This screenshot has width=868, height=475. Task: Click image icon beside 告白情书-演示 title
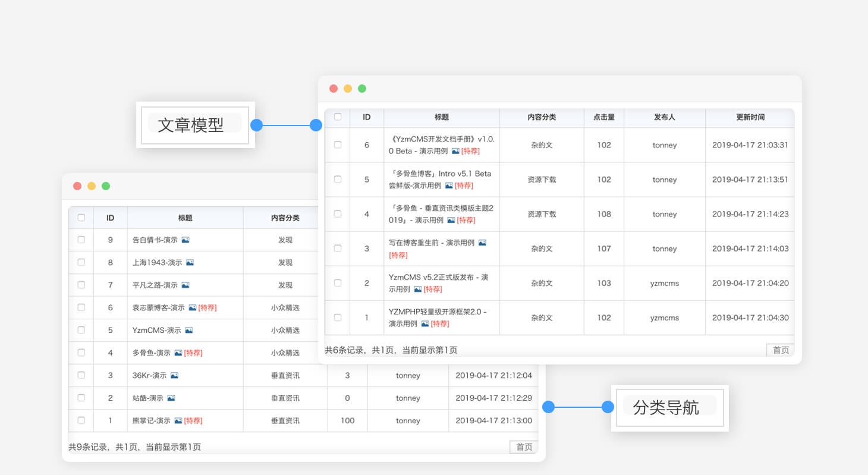pos(185,240)
